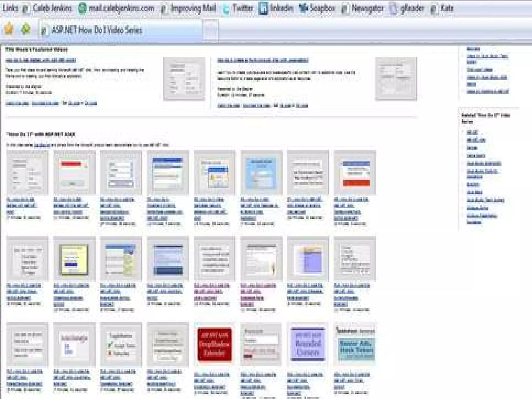The image size is (532, 399).
Task: Open the mail.calebjenkins.com favorite
Action: coord(117,8)
